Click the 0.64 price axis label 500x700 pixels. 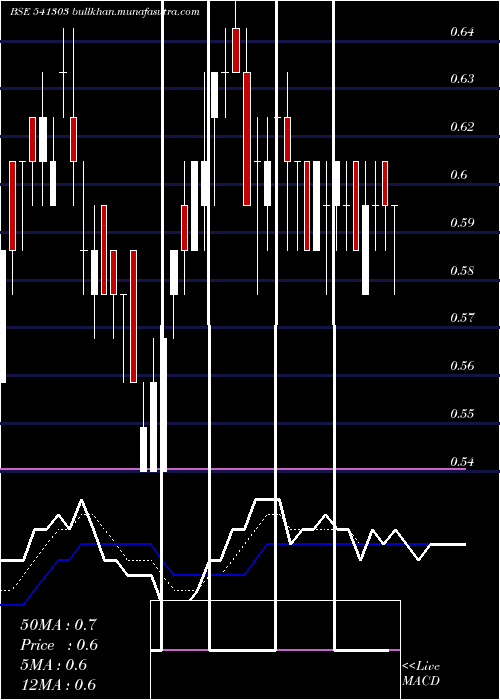click(x=462, y=32)
